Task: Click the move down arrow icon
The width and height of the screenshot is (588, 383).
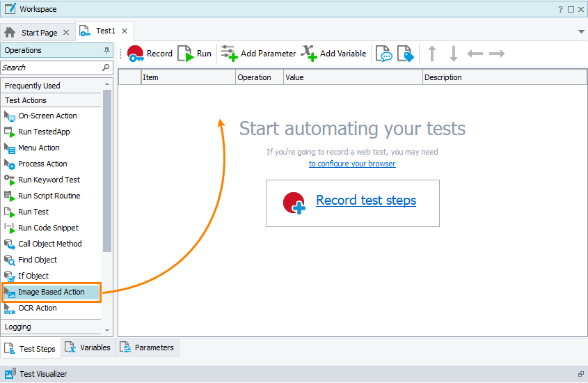Action: [x=454, y=54]
